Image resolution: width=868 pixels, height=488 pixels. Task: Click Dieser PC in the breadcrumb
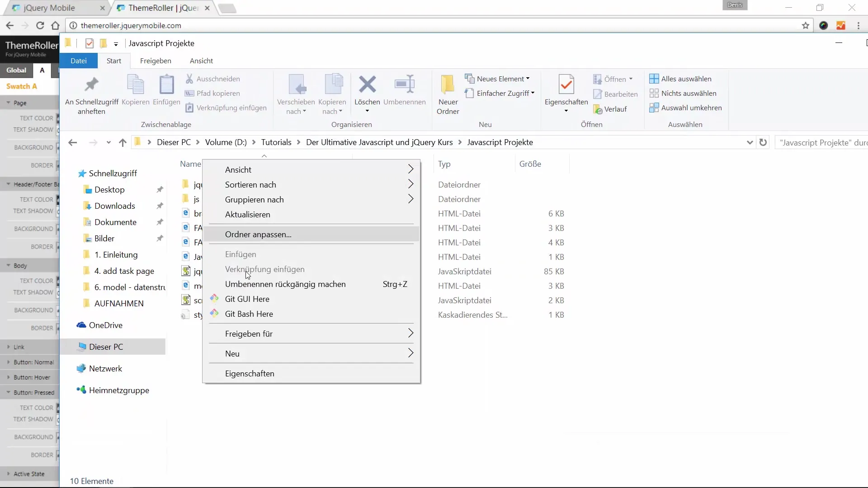174,142
